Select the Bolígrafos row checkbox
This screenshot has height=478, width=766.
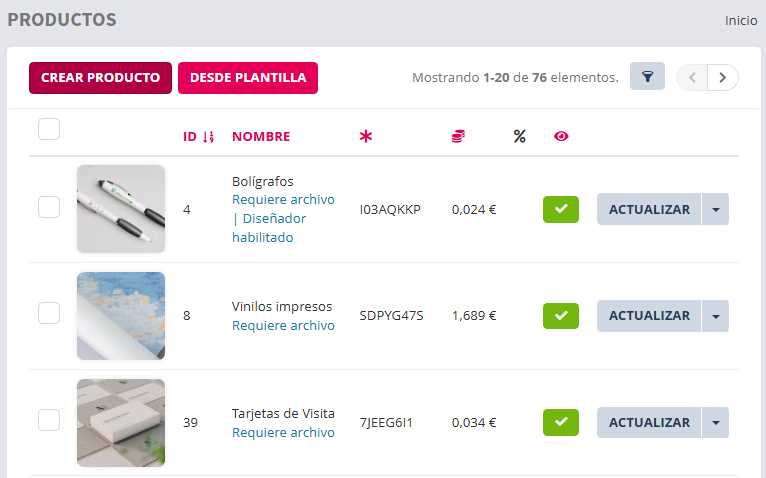49,207
